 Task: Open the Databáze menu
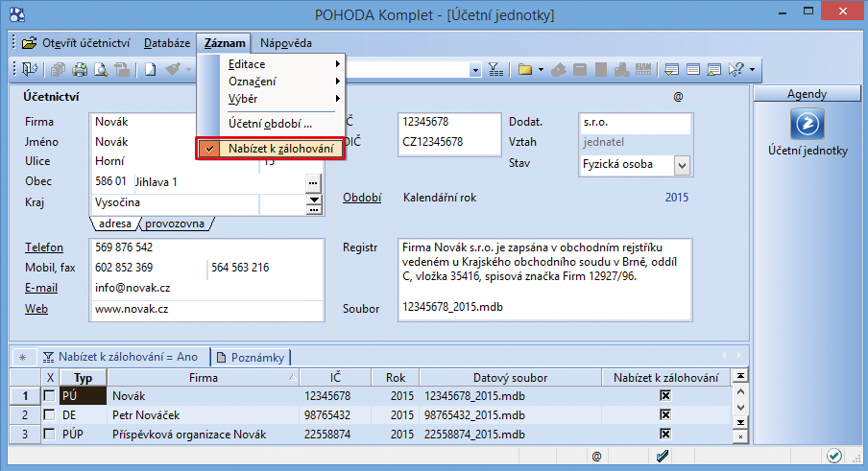(x=167, y=43)
